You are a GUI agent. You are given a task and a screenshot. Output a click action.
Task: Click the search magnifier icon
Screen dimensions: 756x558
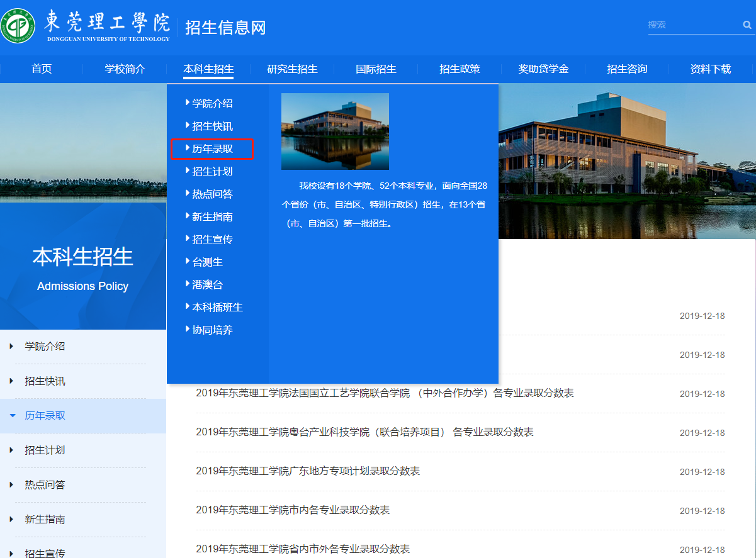coord(747,25)
